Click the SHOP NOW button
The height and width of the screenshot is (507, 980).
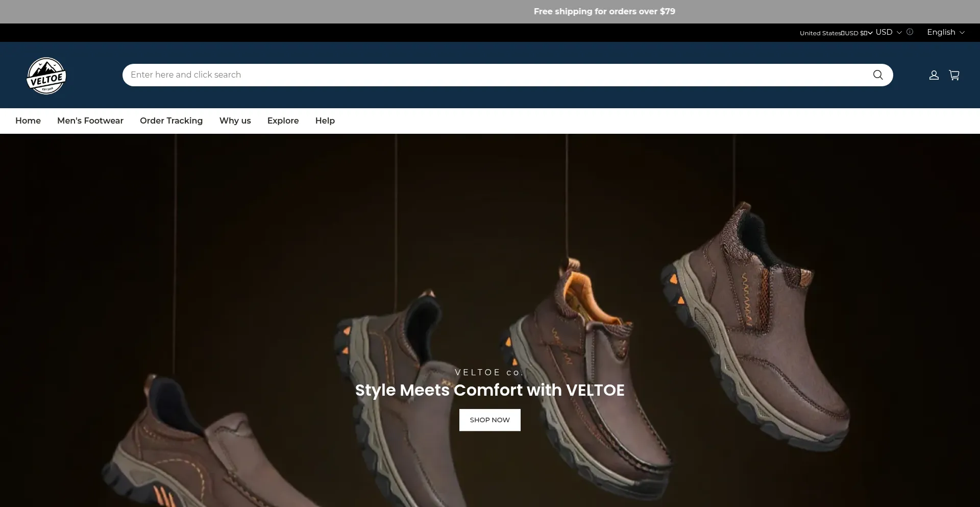point(490,420)
